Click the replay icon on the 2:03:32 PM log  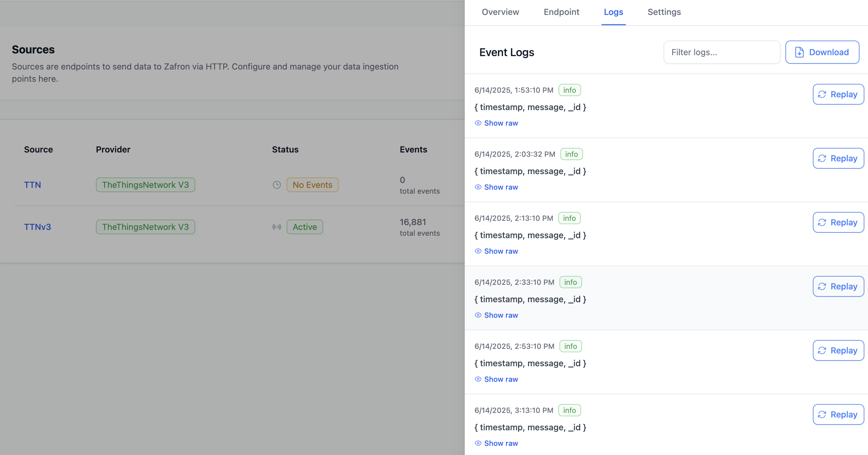pos(822,159)
